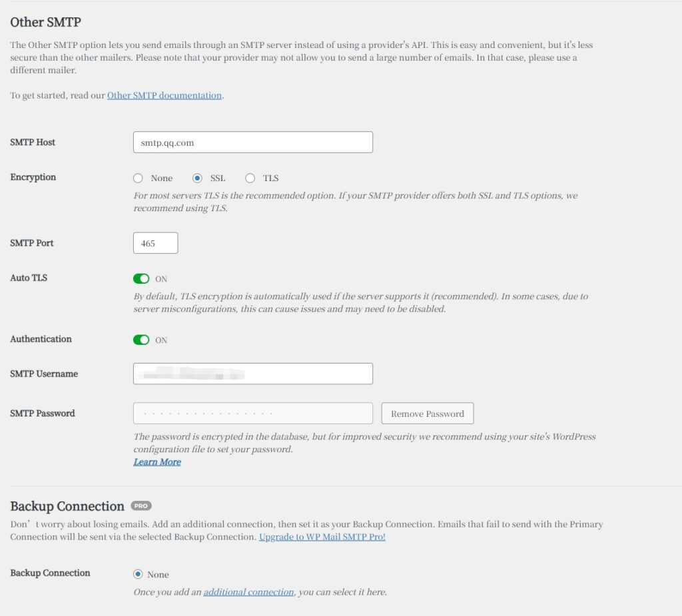Select None for Encryption

tap(138, 178)
